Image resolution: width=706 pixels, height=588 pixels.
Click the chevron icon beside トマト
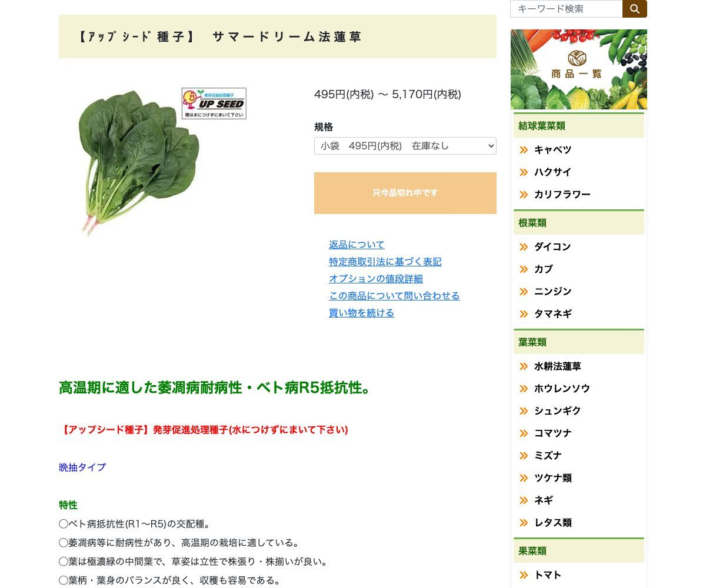[524, 575]
